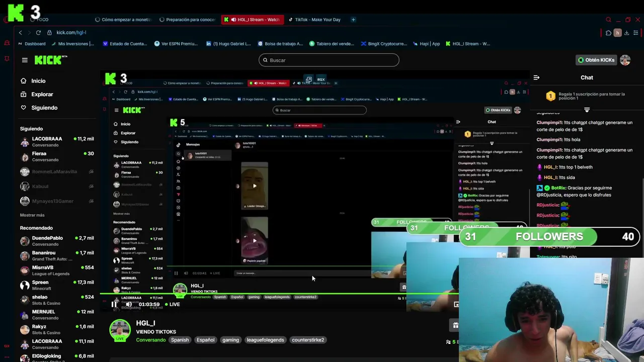
Task: Open Spreen recommended channel
Action: coord(57,285)
